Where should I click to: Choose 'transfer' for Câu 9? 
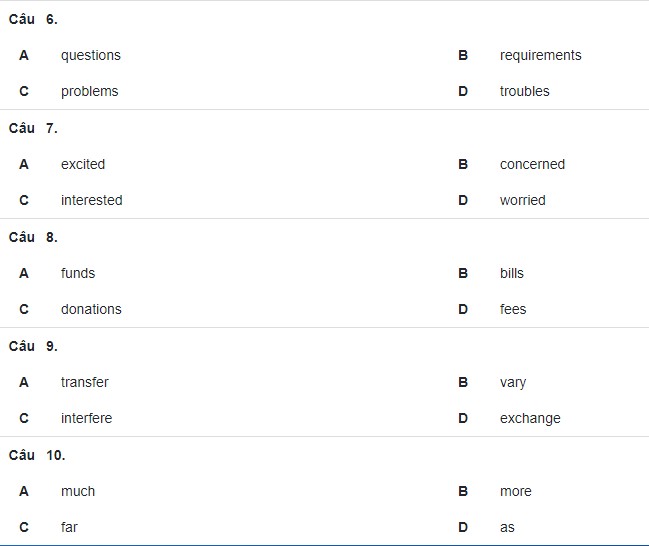84,382
